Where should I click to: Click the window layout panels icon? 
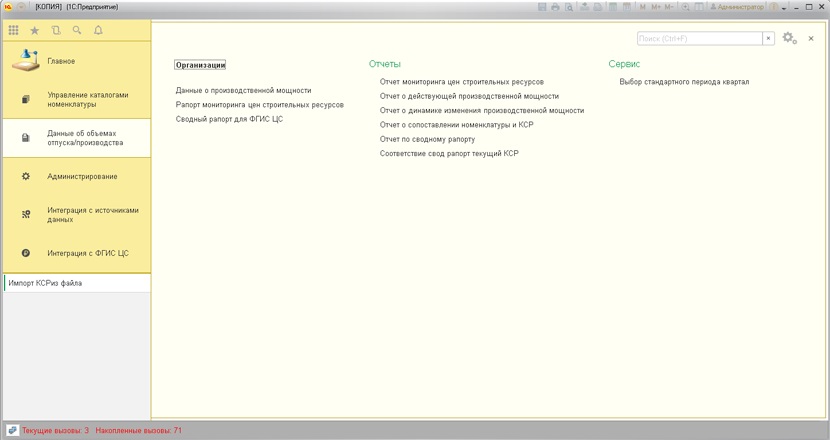click(699, 7)
